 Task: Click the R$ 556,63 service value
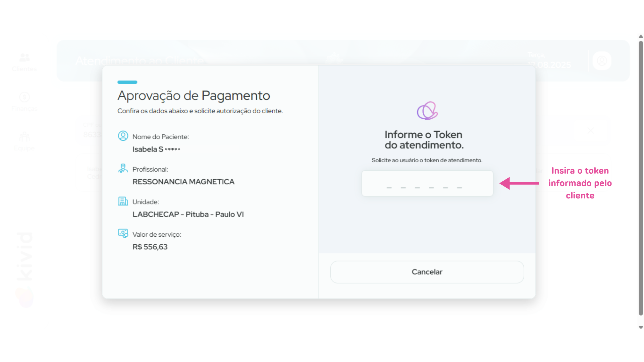[x=150, y=247]
